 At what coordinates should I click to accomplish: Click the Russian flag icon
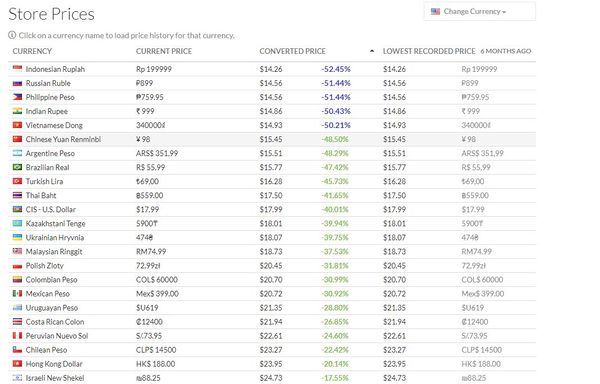tap(17, 83)
